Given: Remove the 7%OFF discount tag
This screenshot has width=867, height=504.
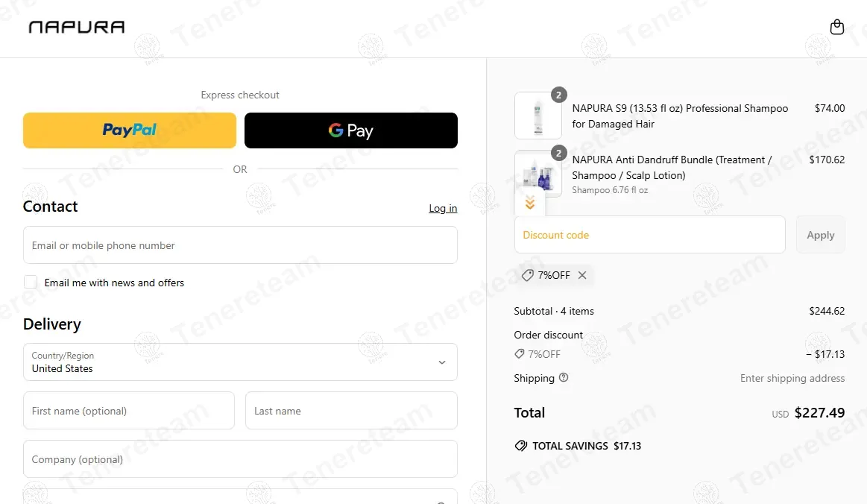Looking at the screenshot, I should pyautogui.click(x=582, y=275).
